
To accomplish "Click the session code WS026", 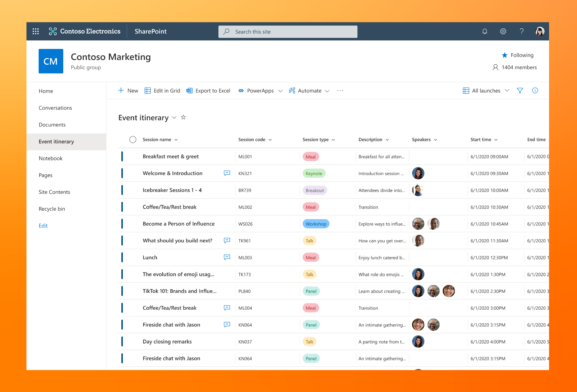I will coord(245,224).
